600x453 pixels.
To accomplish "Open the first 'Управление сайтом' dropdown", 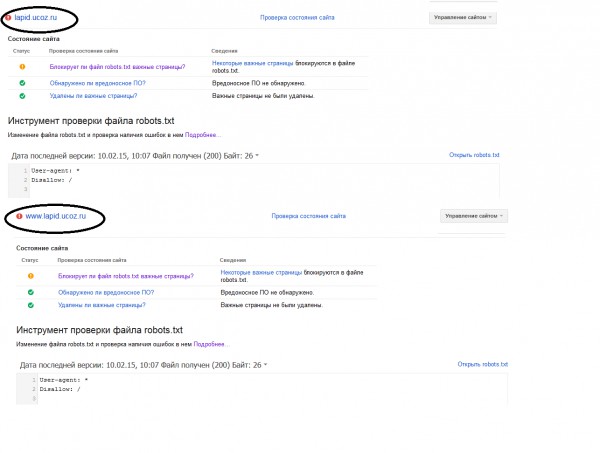I will point(463,17).
